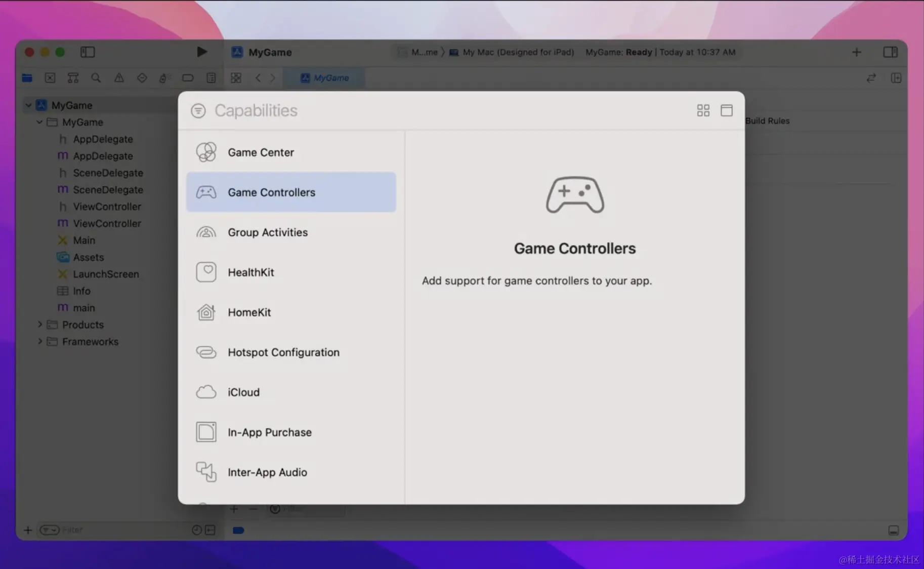The width and height of the screenshot is (924, 569).
Task: Select the Find navigator magnifying glass
Action: pos(96,78)
